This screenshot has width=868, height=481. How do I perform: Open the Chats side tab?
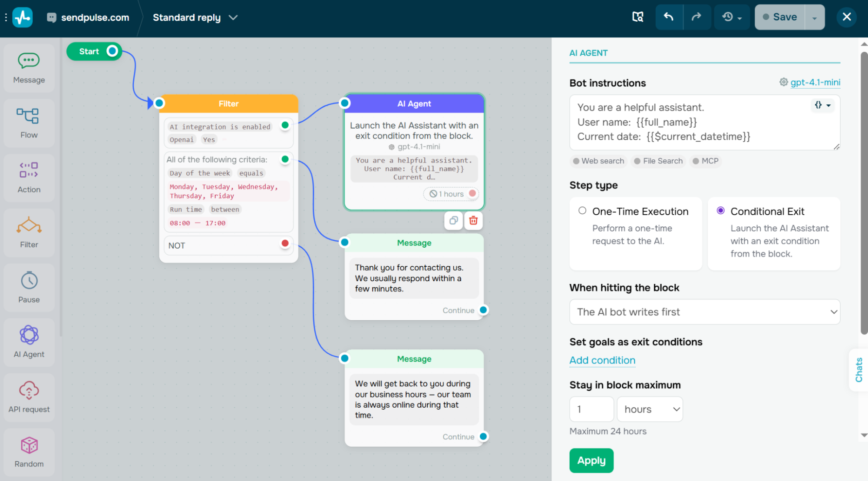click(858, 370)
